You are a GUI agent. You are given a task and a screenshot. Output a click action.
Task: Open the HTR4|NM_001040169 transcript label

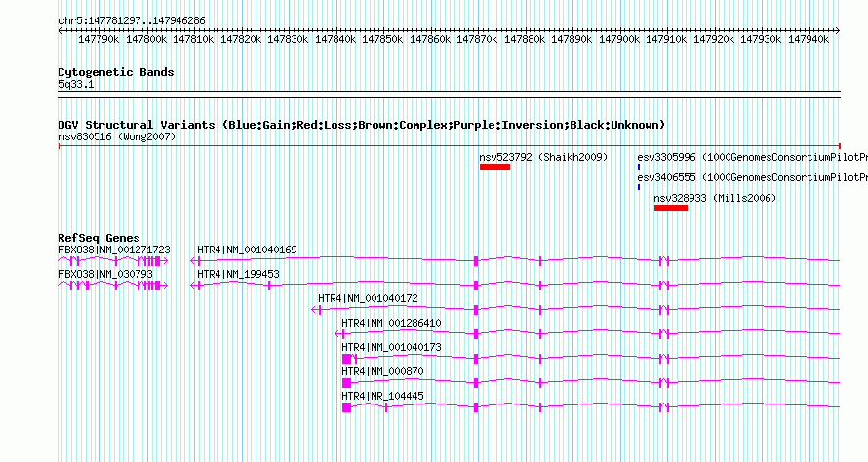247,250
